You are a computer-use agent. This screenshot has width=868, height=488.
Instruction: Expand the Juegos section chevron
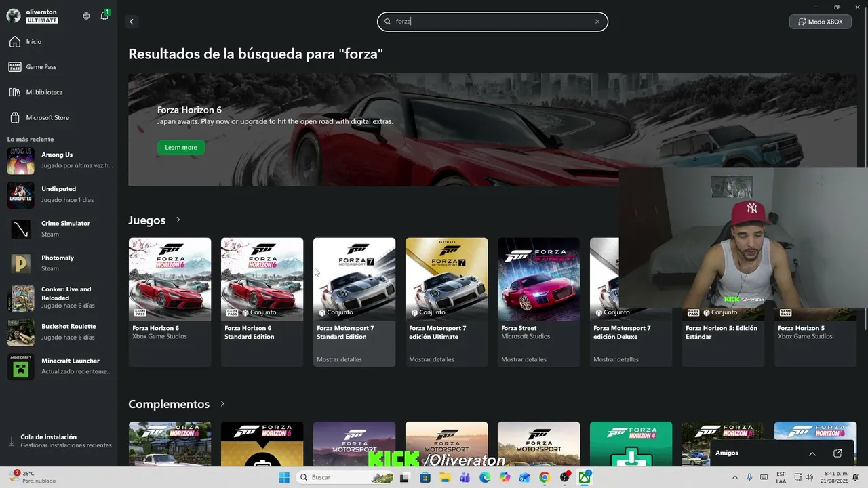tap(178, 220)
